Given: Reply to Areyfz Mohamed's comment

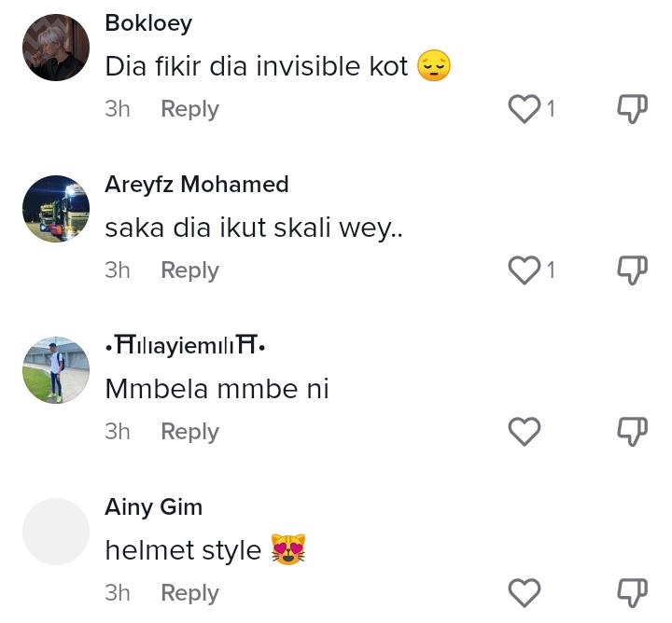Looking at the screenshot, I should click(189, 270).
